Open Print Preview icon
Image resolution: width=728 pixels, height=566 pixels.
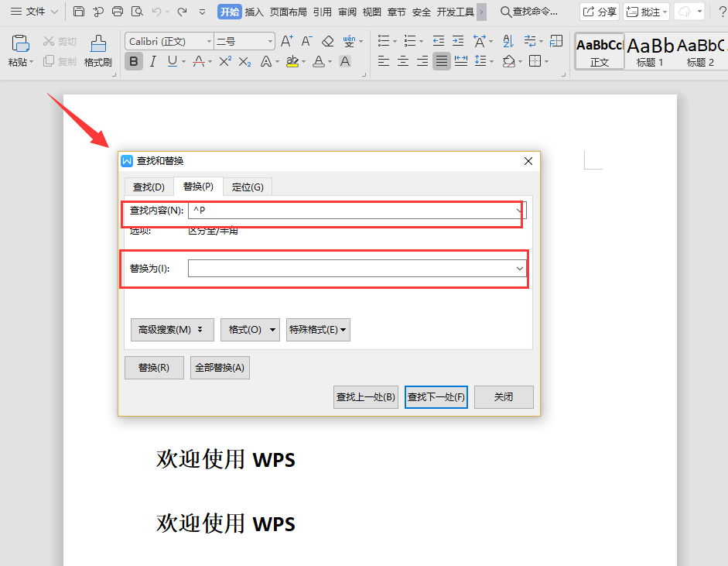[137, 11]
